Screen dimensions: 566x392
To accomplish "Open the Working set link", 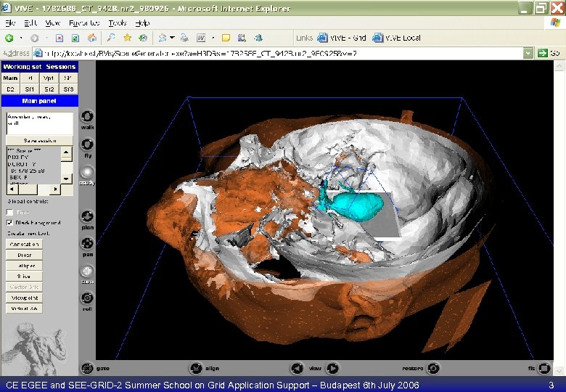I will (x=22, y=67).
